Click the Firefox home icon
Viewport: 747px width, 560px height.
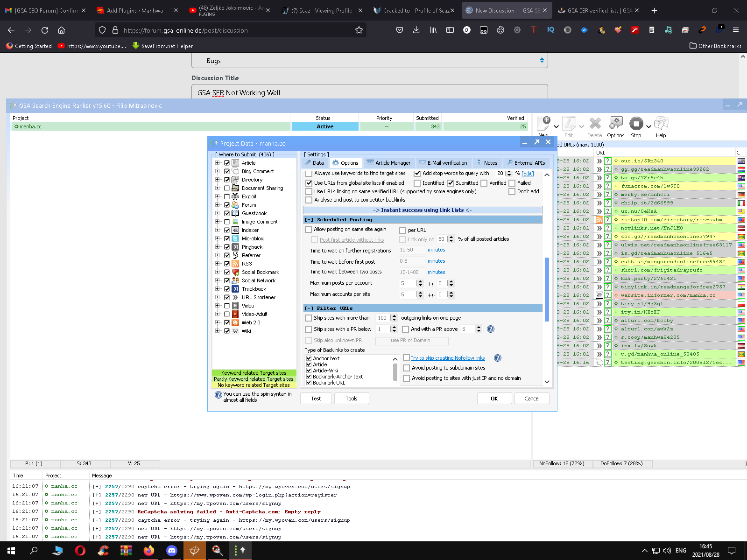tap(61, 30)
